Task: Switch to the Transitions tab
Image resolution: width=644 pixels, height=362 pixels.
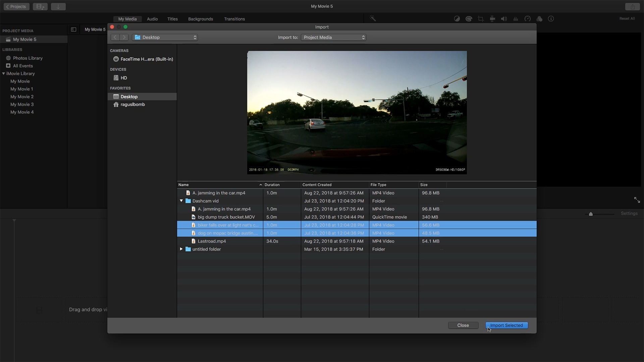Action: coord(234,19)
